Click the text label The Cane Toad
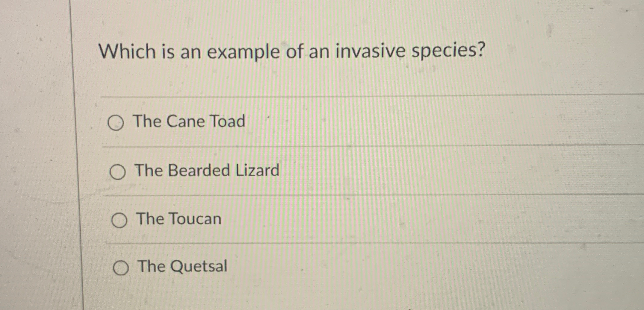The width and height of the screenshot is (644, 310). tap(189, 121)
